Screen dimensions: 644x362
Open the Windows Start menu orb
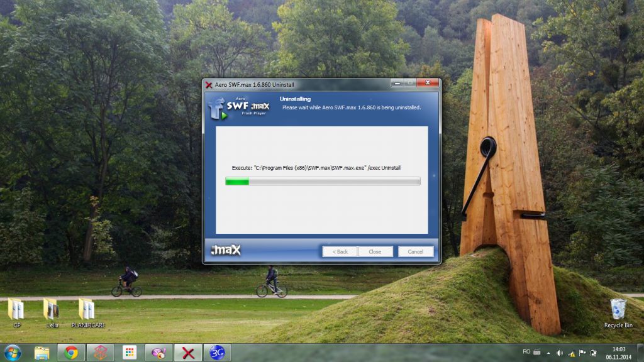(x=13, y=353)
